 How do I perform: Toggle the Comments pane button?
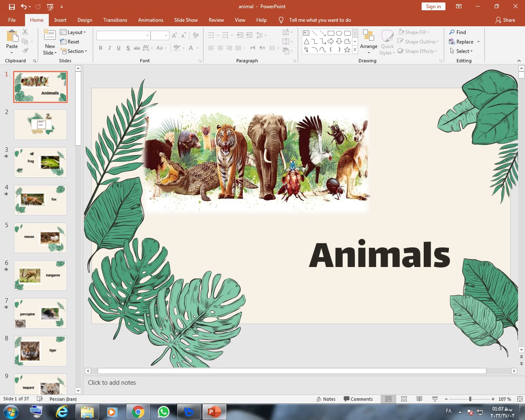(x=358, y=399)
